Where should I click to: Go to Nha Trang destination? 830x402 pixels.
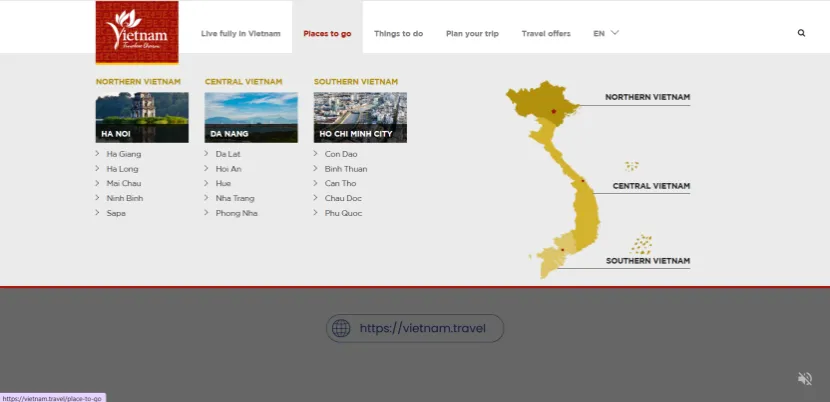(x=235, y=198)
